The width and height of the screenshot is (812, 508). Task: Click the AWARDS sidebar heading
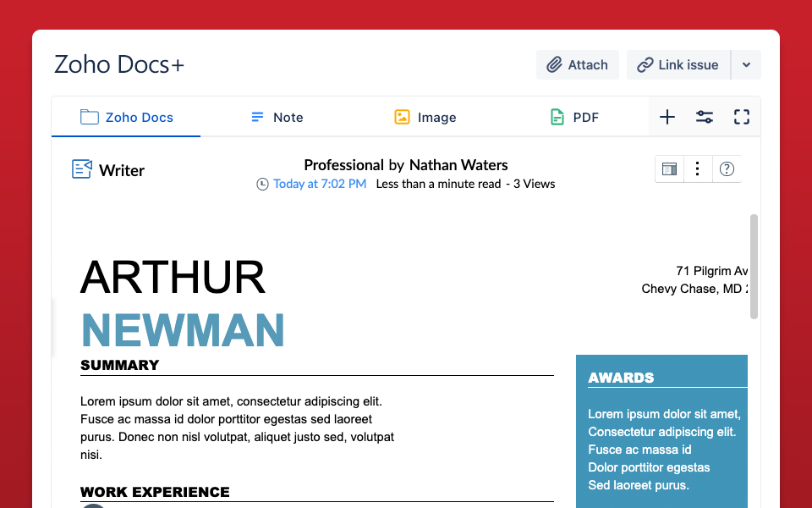click(x=621, y=378)
